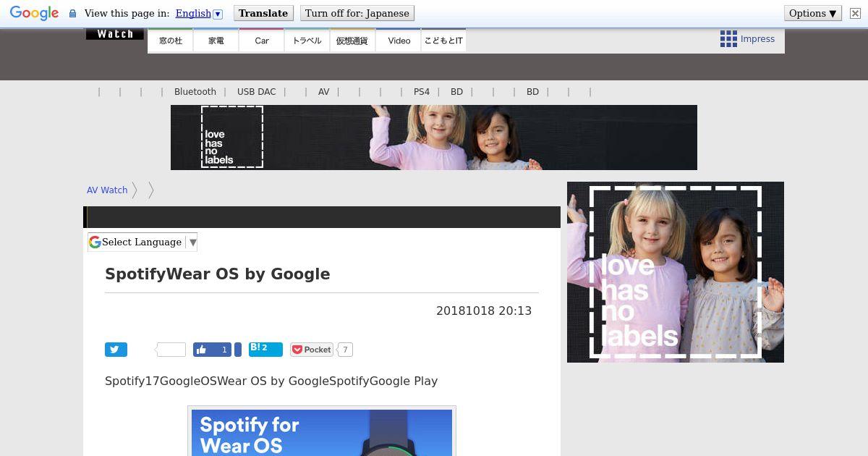Click the lock icon beside View this page
This screenshot has width=868, height=456.
[x=72, y=14]
